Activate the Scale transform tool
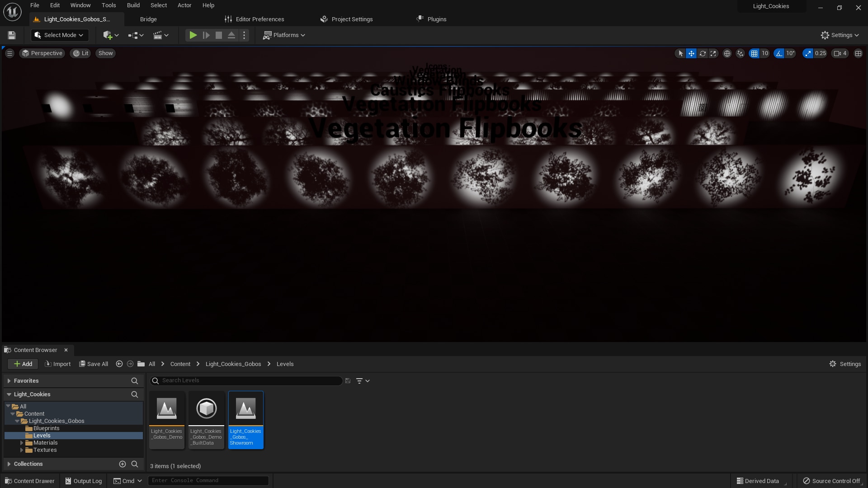The image size is (868, 488). coord(713,53)
